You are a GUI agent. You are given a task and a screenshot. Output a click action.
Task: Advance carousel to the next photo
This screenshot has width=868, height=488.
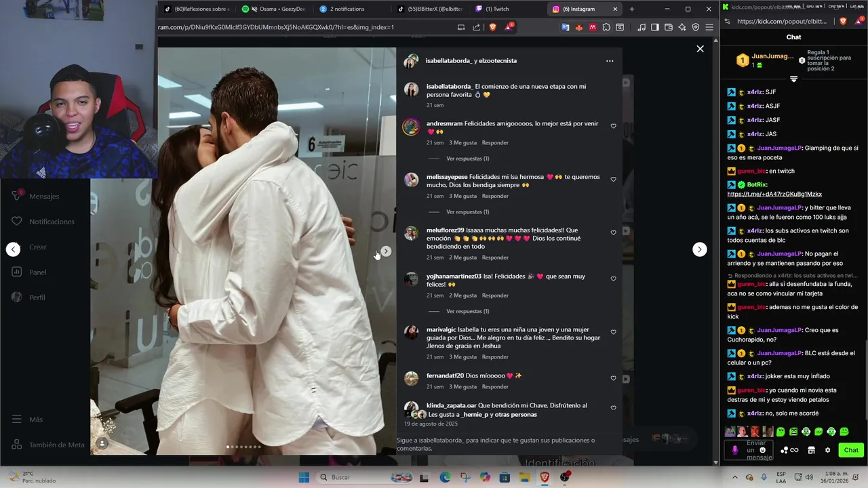(x=385, y=251)
